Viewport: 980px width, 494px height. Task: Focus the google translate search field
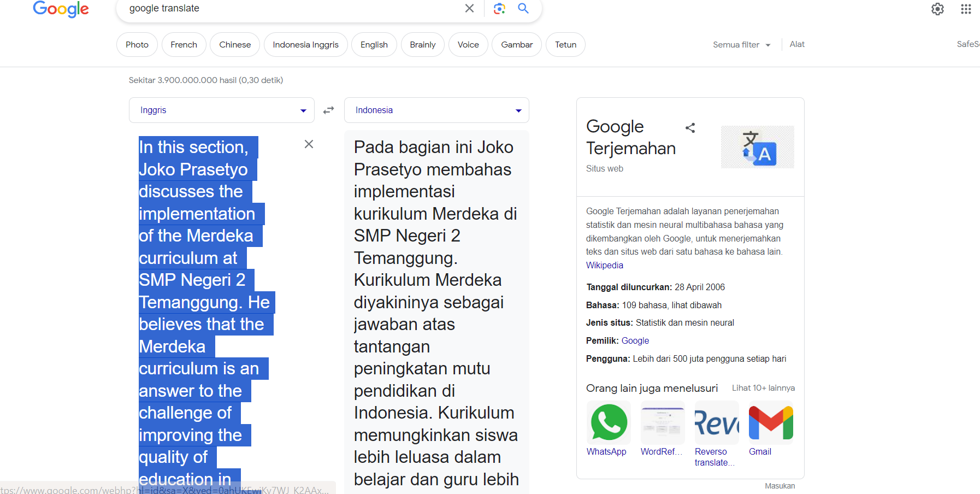(290, 8)
